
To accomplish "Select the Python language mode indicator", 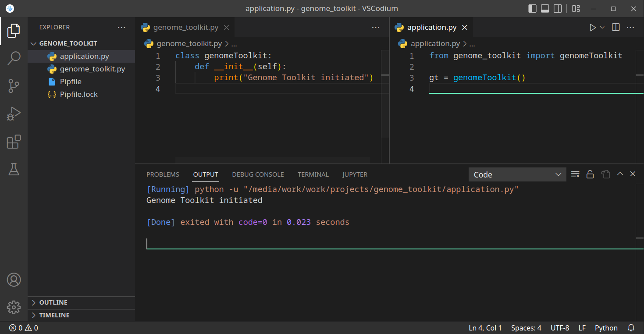I will tap(606, 327).
